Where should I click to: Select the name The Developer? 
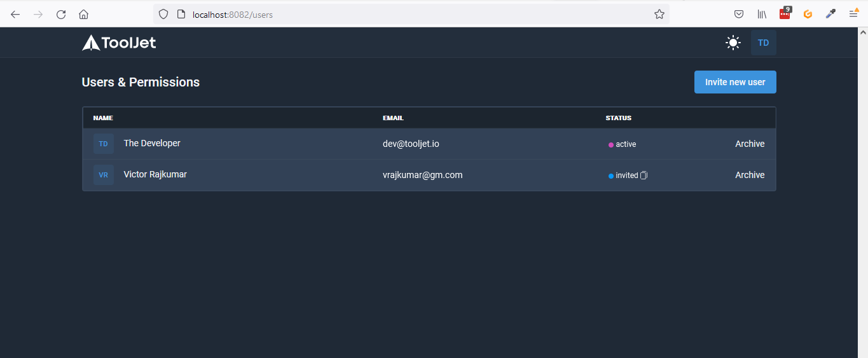click(152, 143)
